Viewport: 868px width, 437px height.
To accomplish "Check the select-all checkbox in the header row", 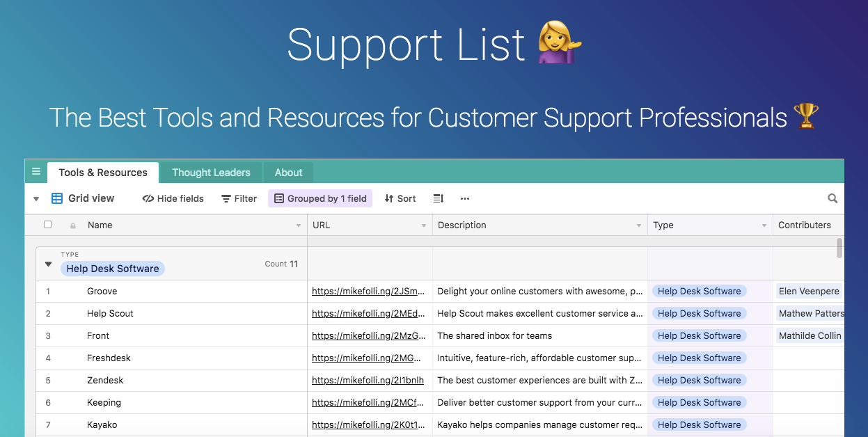I will [x=47, y=224].
